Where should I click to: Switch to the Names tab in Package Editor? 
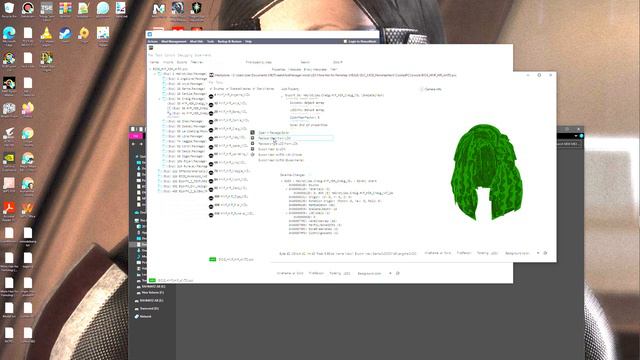click(x=154, y=62)
